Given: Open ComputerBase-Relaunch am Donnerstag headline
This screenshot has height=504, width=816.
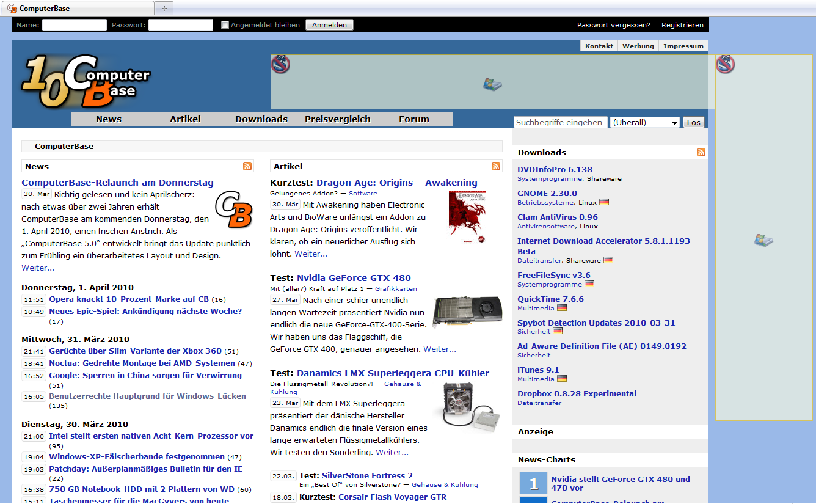Looking at the screenshot, I should pos(118,183).
